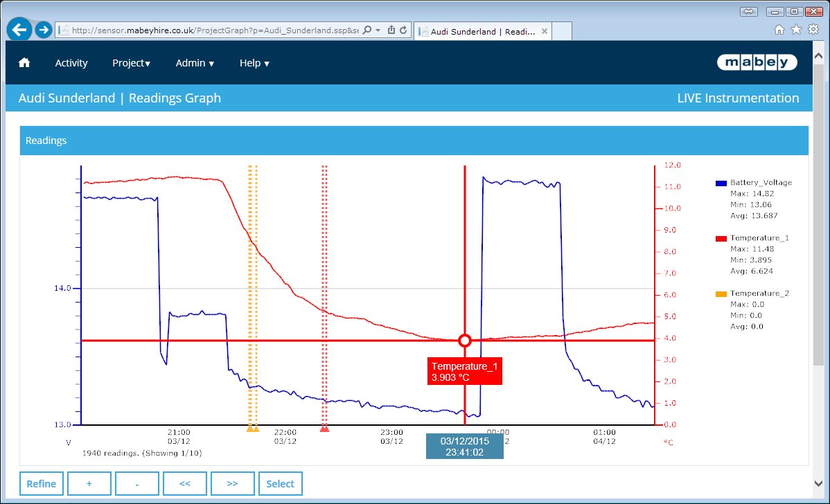Click the compatibility view icon in address bar
Screen dimensions: 830x504
(x=391, y=30)
